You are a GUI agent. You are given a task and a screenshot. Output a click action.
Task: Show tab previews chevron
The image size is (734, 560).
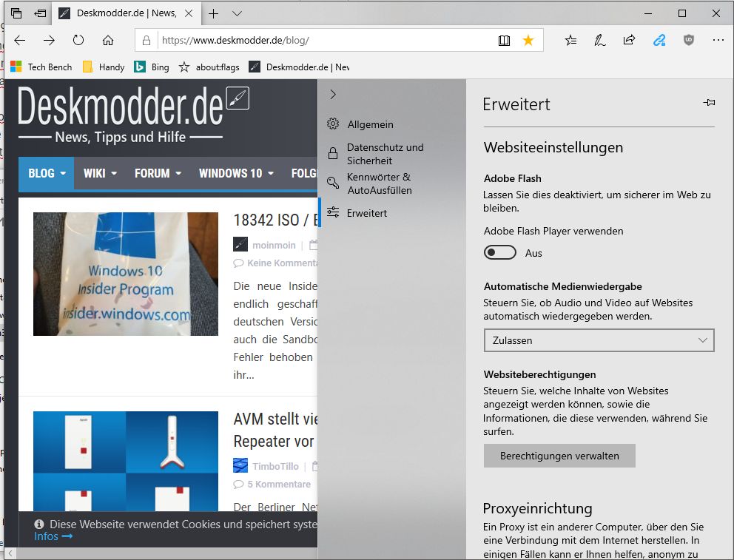238,13
